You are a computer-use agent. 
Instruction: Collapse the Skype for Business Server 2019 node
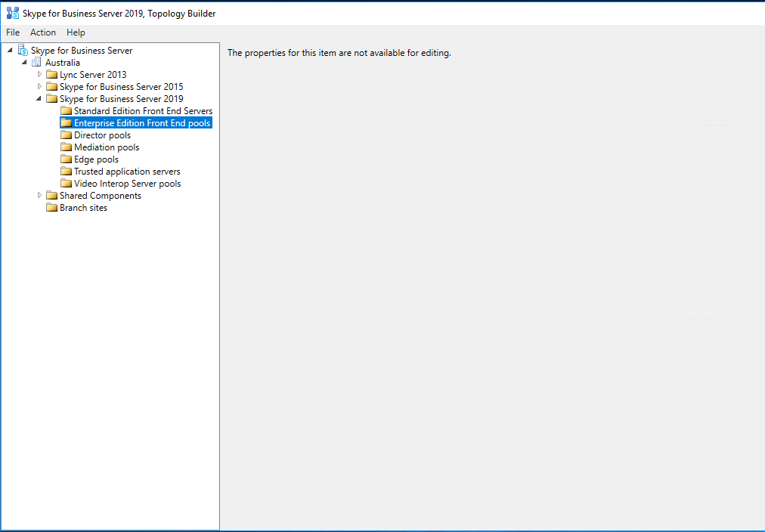39,99
